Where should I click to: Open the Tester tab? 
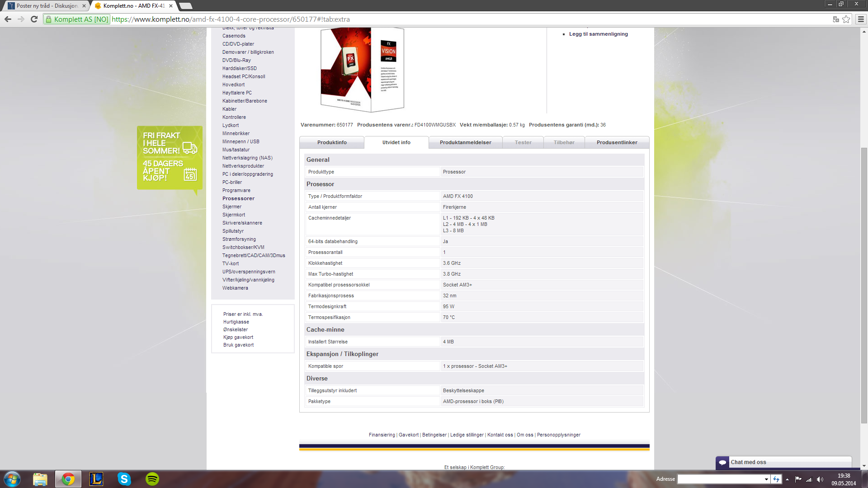click(x=523, y=142)
